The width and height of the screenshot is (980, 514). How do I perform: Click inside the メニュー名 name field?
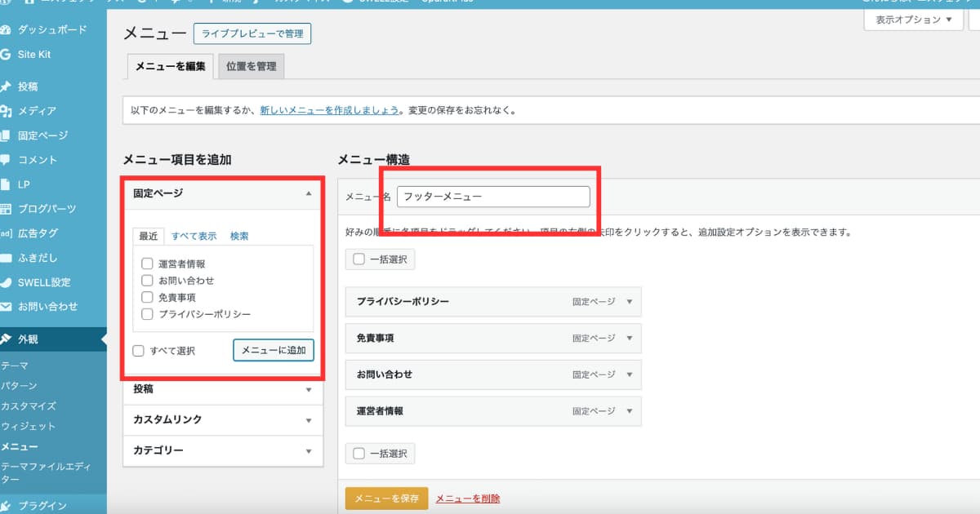[x=493, y=196]
